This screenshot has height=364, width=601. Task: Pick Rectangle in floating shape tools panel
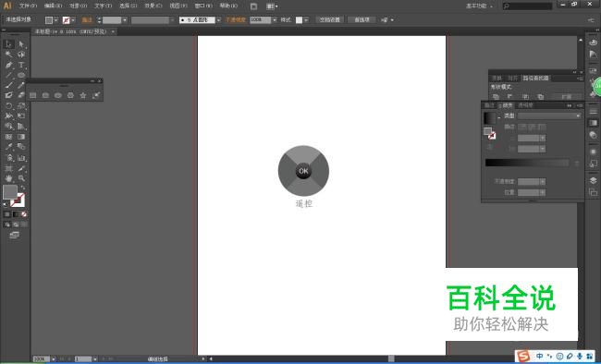pyautogui.click(x=33, y=95)
